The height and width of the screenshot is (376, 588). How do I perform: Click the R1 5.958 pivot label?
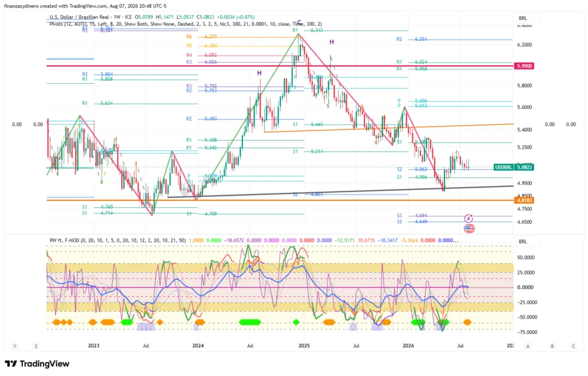(x=412, y=69)
